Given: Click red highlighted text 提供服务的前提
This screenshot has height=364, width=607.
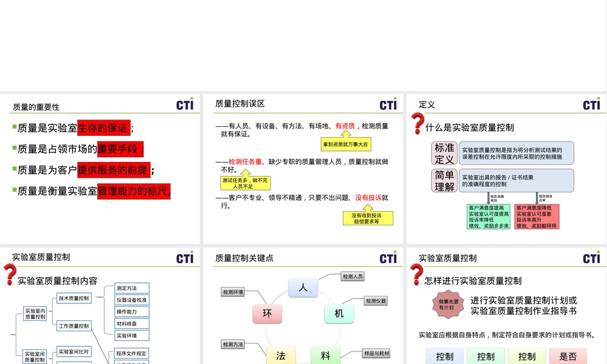Looking at the screenshot, I should [x=114, y=170].
